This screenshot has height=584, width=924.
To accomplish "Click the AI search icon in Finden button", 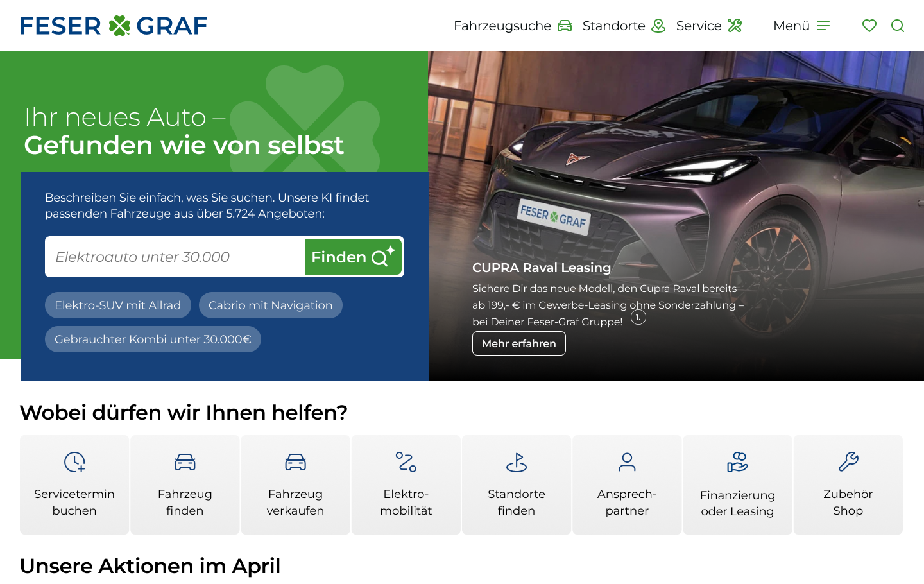I will [x=383, y=256].
